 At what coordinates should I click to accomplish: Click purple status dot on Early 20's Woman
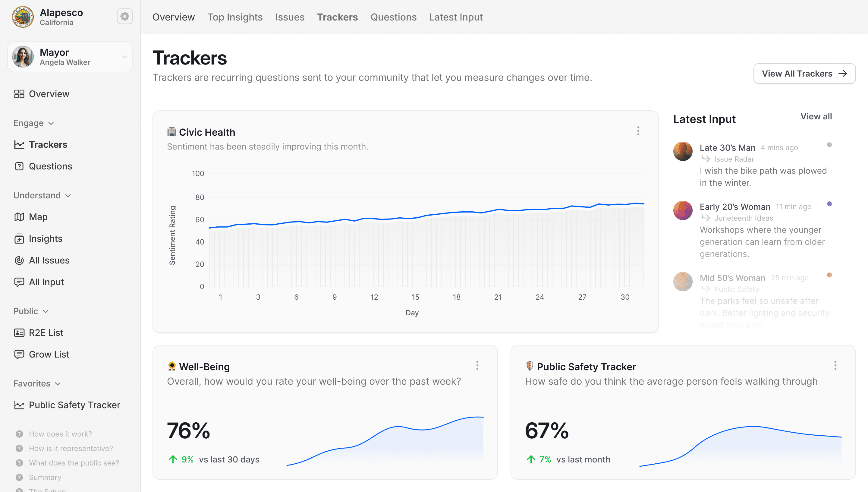click(829, 204)
